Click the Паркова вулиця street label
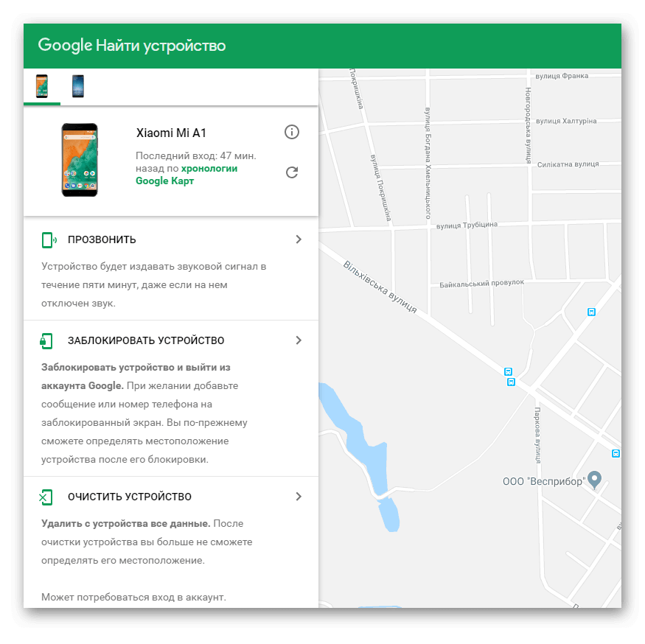The image size is (645, 644). [x=537, y=435]
